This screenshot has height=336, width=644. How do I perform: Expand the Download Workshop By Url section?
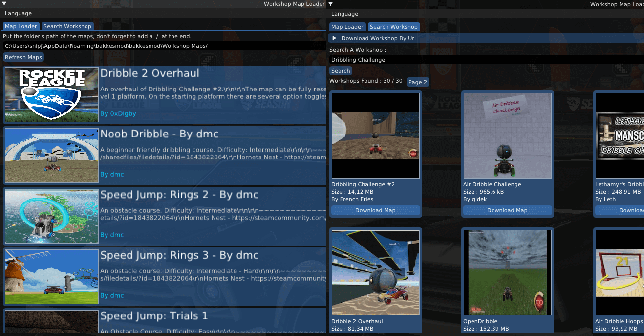(x=335, y=38)
